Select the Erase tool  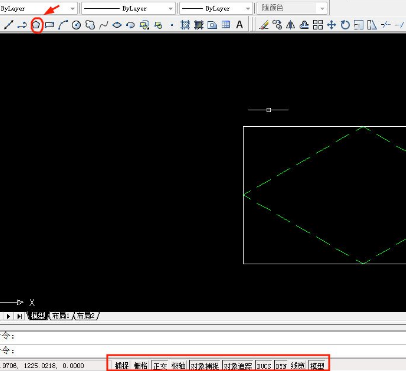coord(264,25)
